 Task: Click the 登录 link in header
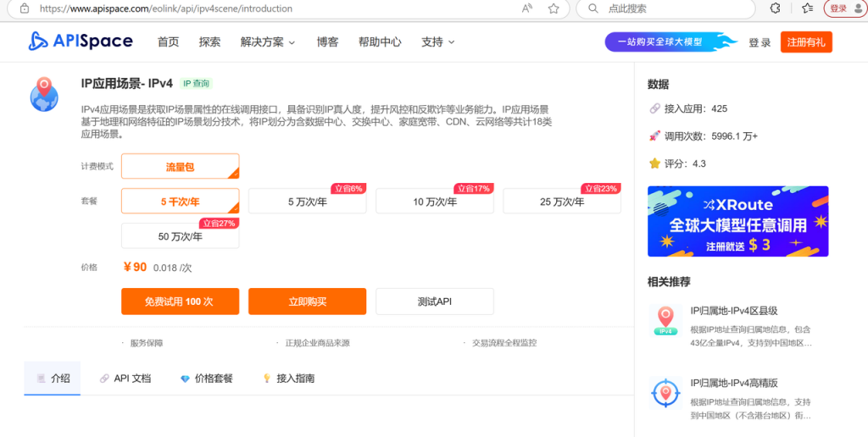click(x=759, y=42)
